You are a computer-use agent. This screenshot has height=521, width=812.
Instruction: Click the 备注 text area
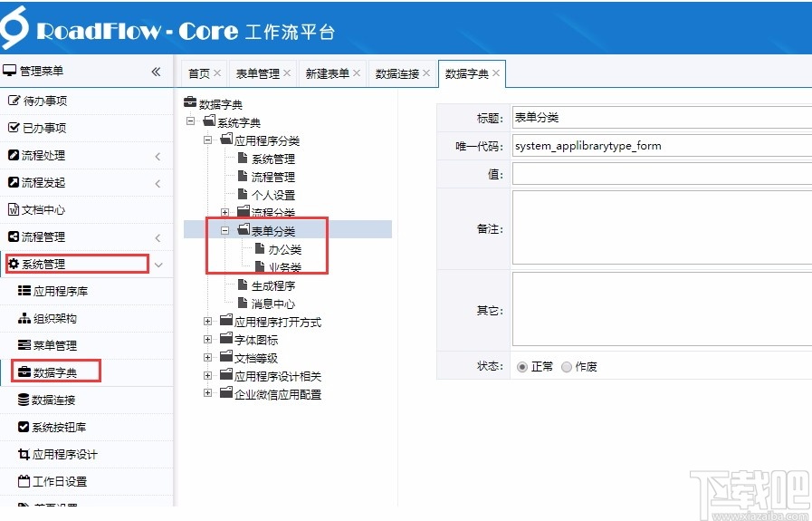pos(662,227)
